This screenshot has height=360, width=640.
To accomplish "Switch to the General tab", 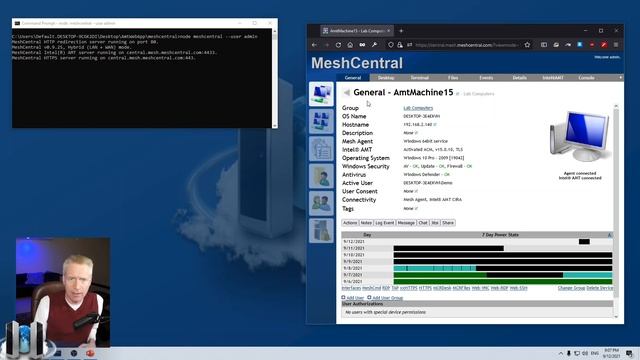I will [x=353, y=78].
